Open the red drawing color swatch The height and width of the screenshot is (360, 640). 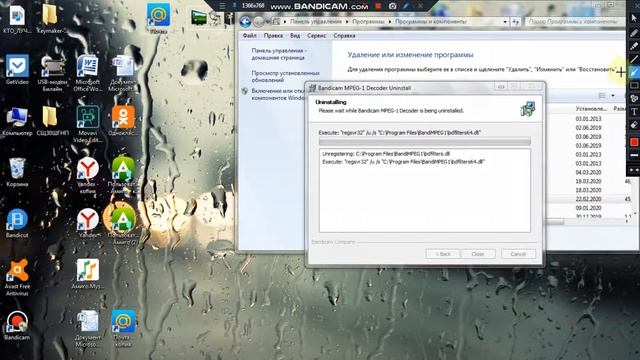pos(634,142)
